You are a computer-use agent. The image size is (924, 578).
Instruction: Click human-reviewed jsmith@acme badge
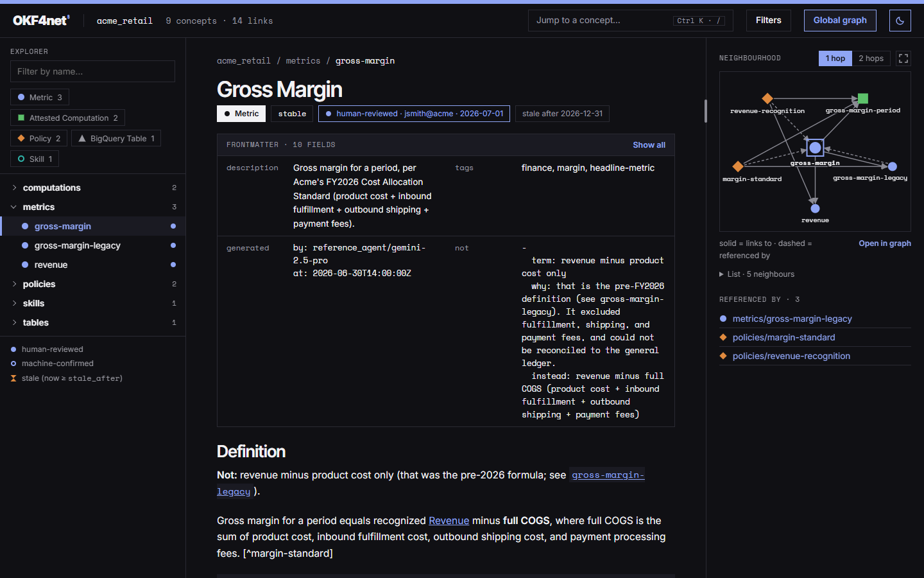414,114
